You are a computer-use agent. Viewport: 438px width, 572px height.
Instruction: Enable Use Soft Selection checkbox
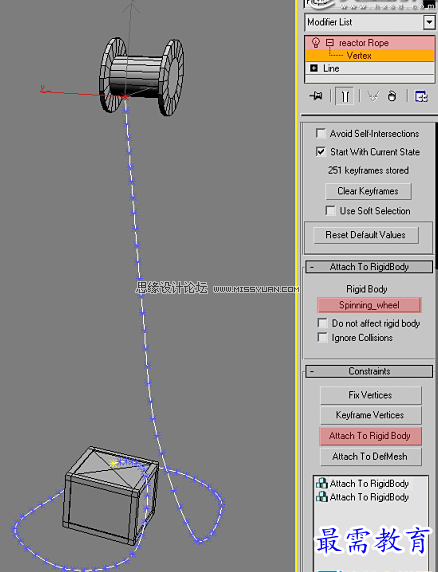(330, 211)
